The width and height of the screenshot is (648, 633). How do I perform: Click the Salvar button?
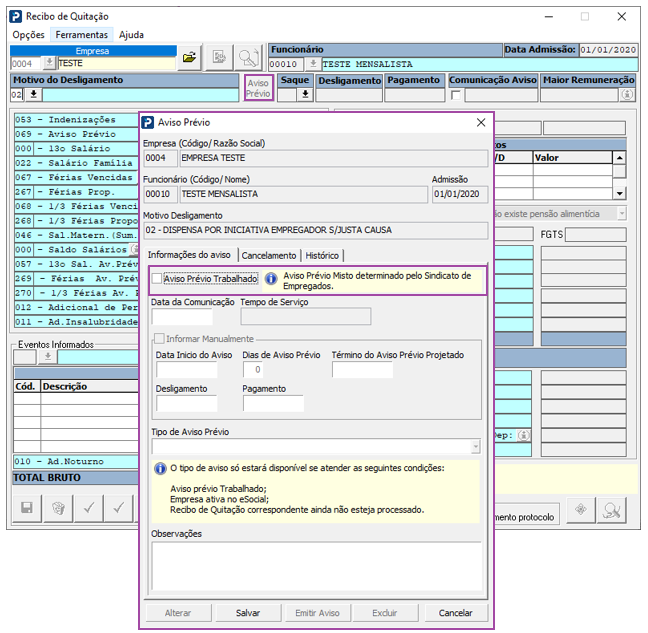248,613
